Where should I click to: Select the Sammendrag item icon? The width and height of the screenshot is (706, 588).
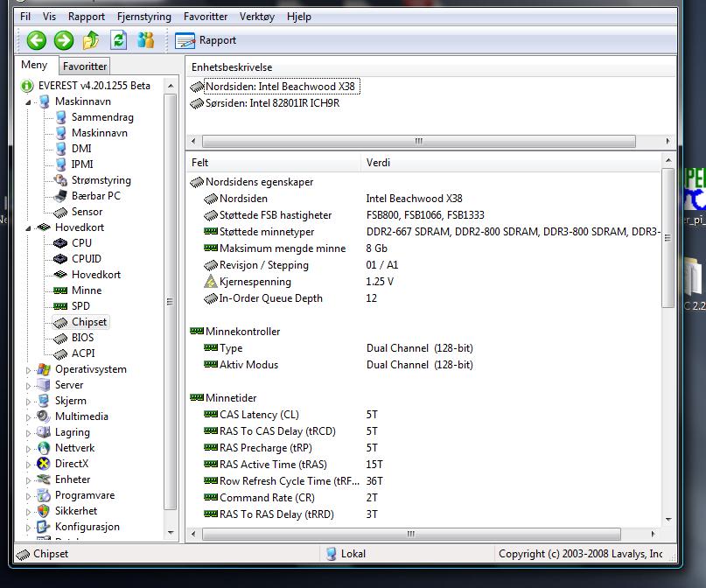(60, 117)
